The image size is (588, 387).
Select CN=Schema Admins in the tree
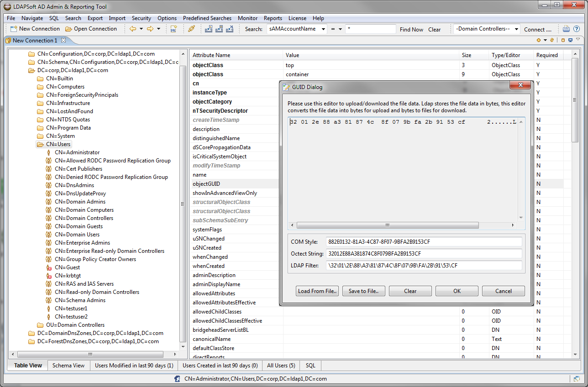(x=80, y=300)
